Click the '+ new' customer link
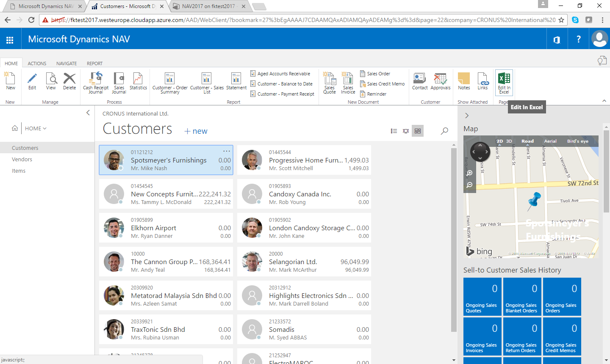Screen dimensions: 610x364 (196, 131)
